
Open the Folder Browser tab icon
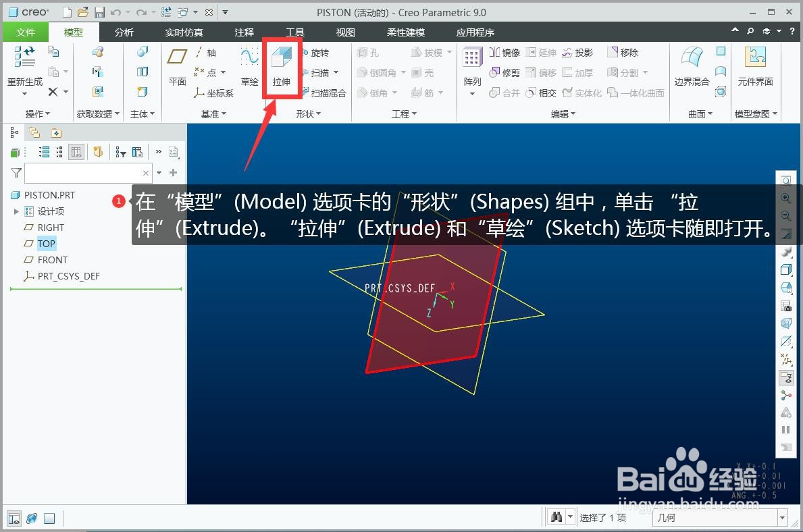34,133
